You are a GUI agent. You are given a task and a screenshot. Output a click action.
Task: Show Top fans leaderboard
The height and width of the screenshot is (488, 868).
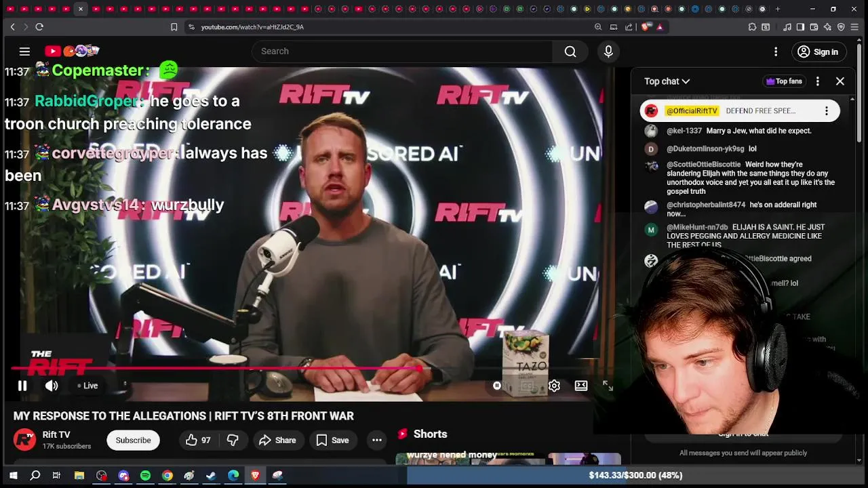tap(784, 81)
